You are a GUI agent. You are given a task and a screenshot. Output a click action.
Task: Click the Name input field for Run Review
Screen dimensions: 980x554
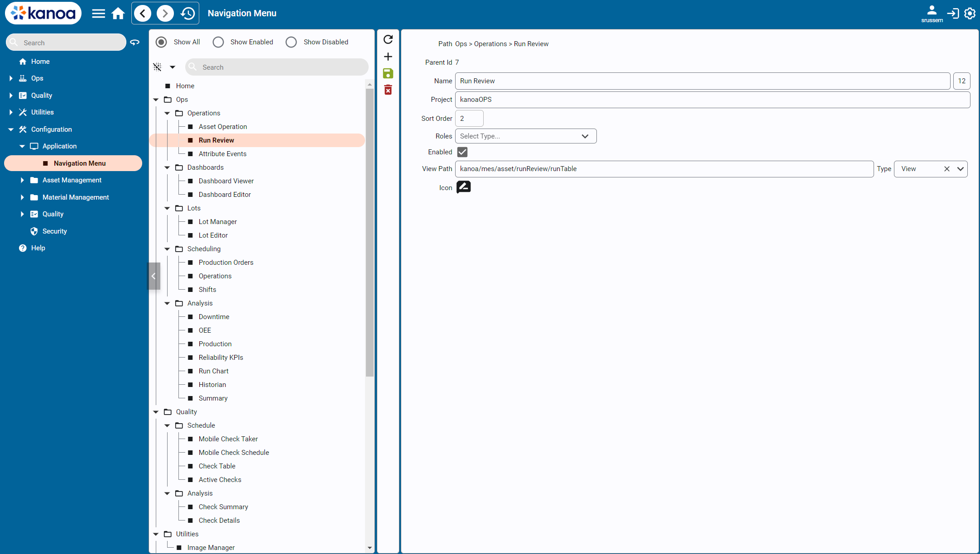(x=703, y=81)
